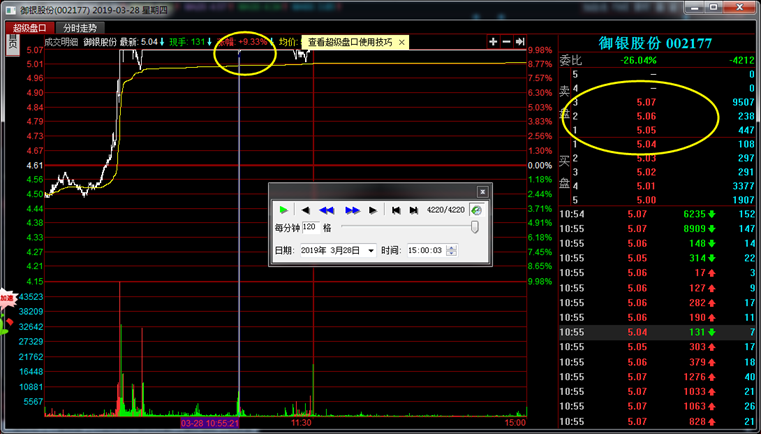Step back one frame with black left arrow
The width and height of the screenshot is (761, 434).
point(306,211)
